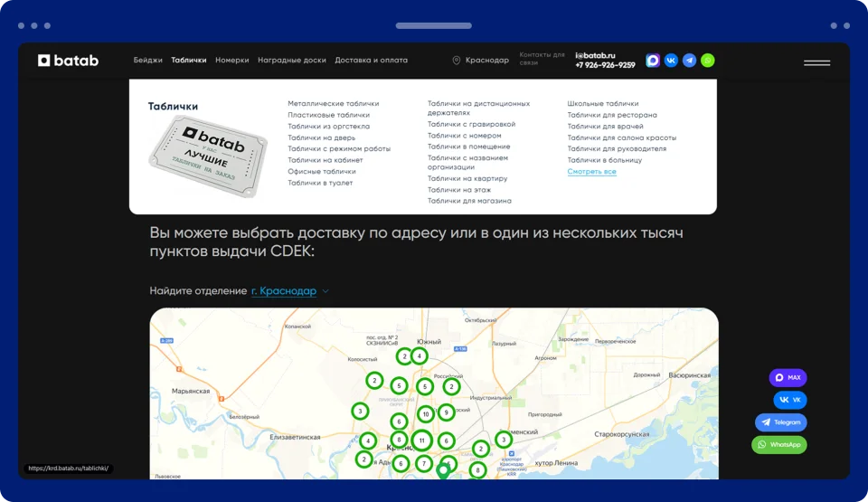Open the MAX messenger icon in header
Image resolution: width=868 pixels, height=502 pixels.
click(653, 61)
